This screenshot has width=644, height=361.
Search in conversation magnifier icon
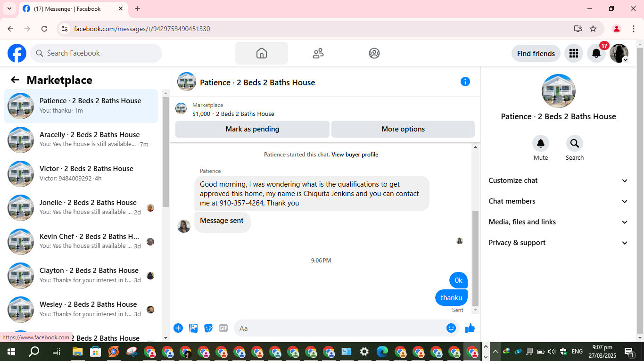click(575, 143)
